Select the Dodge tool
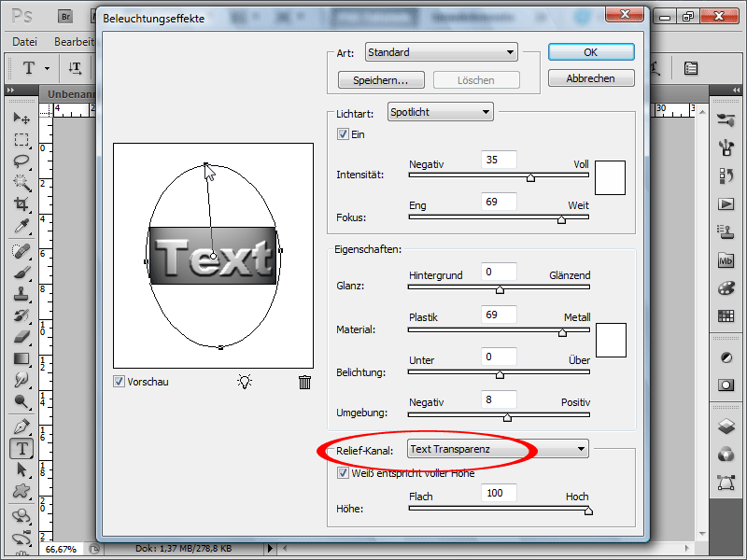747x560 pixels. tap(21, 402)
